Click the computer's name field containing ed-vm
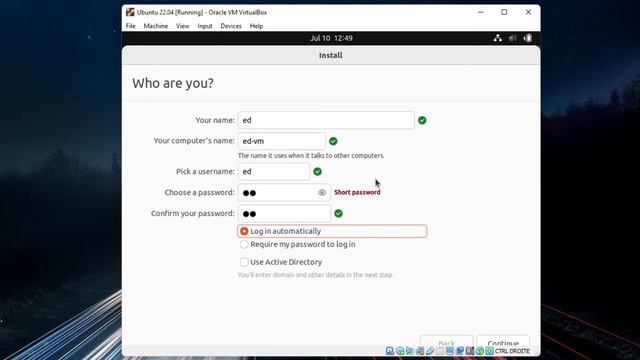The height and width of the screenshot is (360, 640). point(282,141)
